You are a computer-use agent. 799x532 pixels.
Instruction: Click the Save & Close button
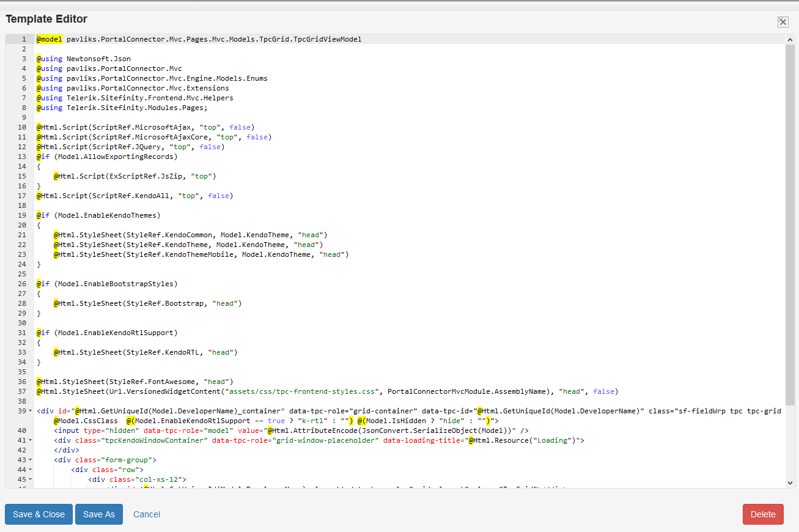click(x=39, y=514)
